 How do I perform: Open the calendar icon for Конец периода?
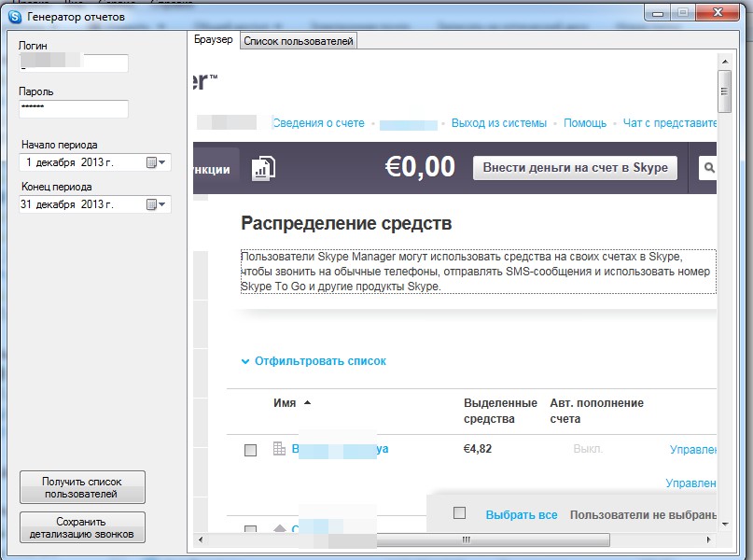point(151,204)
